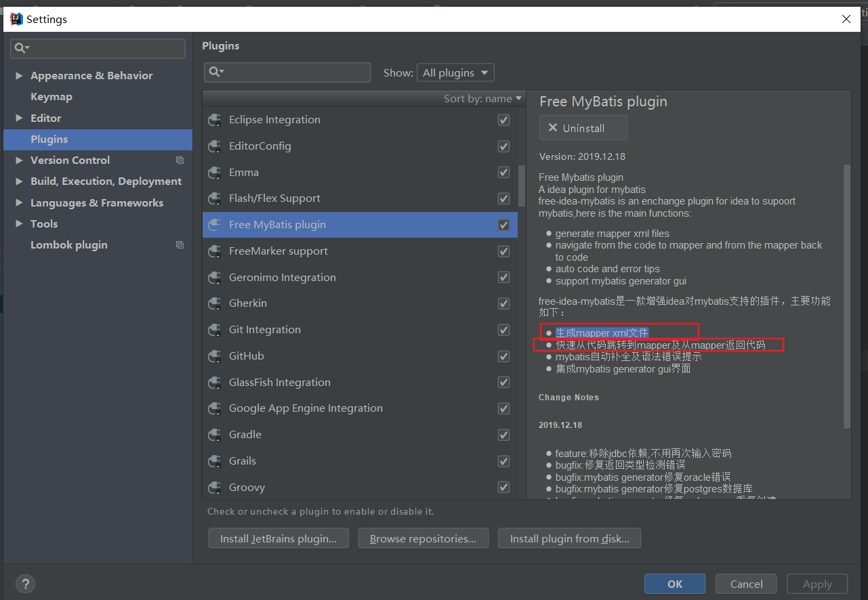The image size is (868, 600).
Task: Toggle FreeMarker support checkbox
Action: (503, 251)
